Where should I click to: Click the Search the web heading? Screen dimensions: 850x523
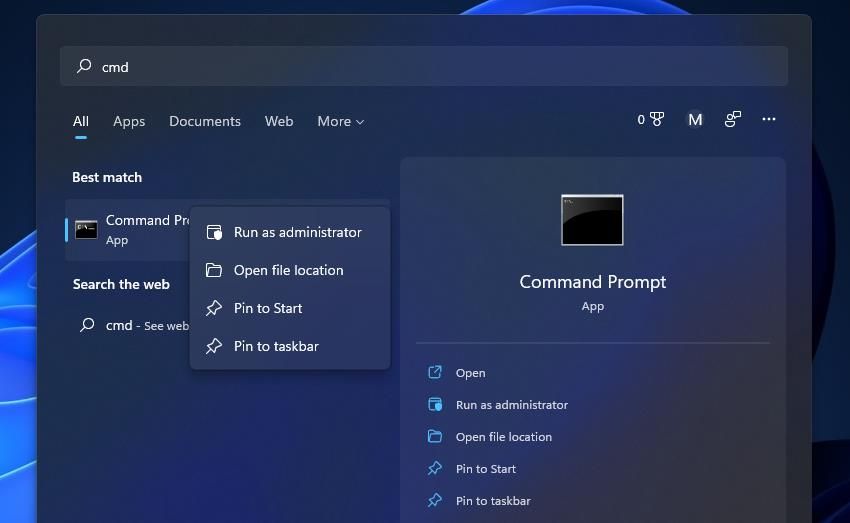point(121,284)
